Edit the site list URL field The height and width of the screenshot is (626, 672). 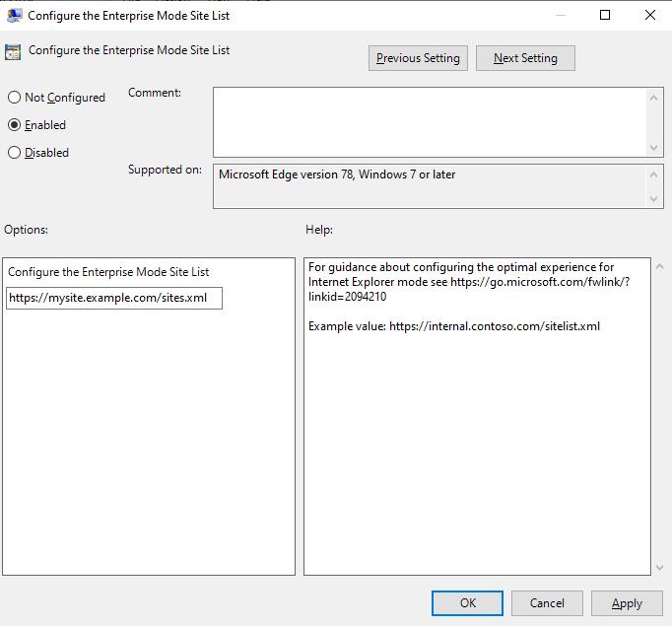pyautogui.click(x=114, y=298)
